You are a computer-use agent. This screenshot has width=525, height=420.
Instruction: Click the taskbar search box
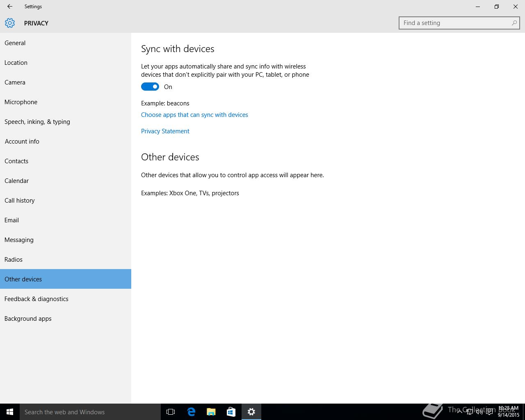[x=90, y=412]
